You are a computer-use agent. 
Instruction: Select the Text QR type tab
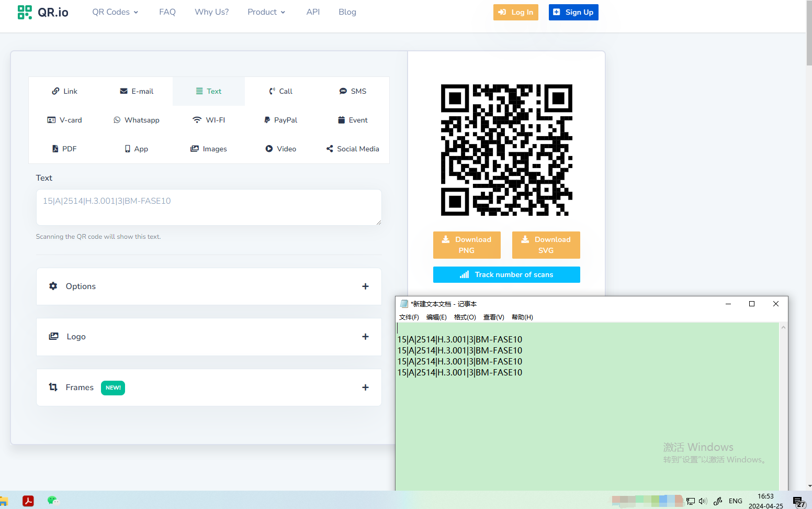point(209,91)
